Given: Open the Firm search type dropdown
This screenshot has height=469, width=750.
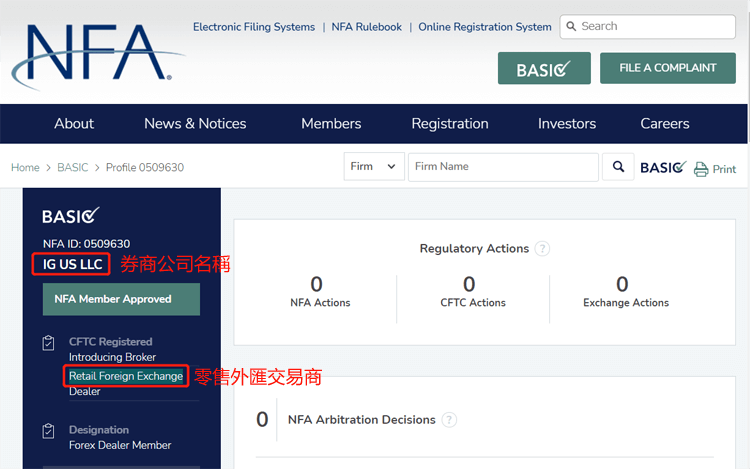Looking at the screenshot, I should click(x=373, y=167).
